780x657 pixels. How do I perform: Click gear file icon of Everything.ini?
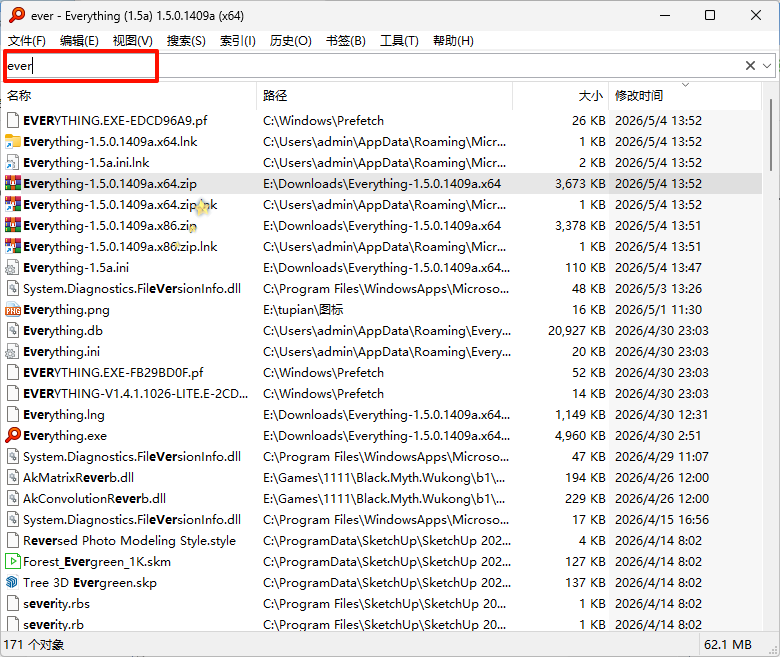[x=12, y=352]
